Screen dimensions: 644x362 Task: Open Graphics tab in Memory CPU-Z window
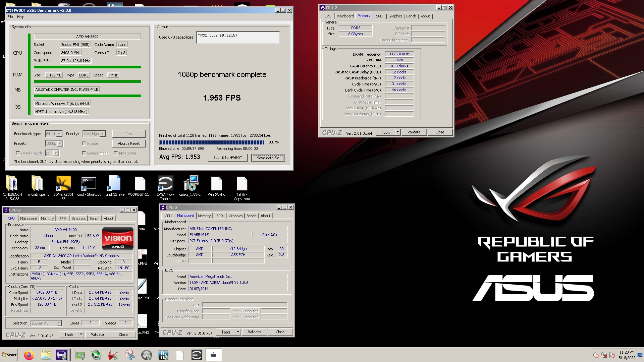[x=395, y=16]
